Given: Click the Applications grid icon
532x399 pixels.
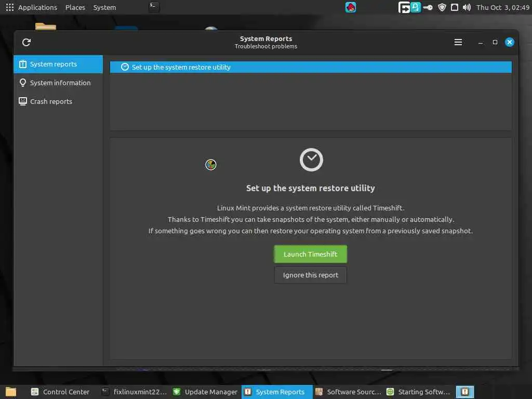Looking at the screenshot, I should coord(10,7).
